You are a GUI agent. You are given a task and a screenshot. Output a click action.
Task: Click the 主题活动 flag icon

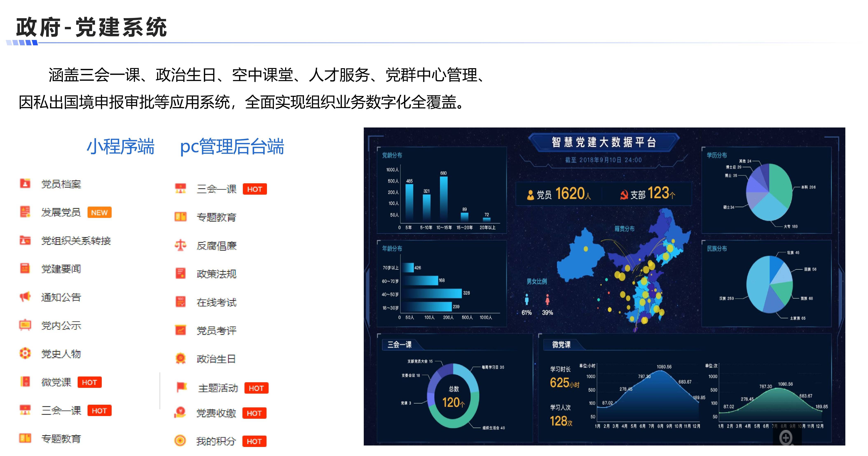(x=182, y=387)
